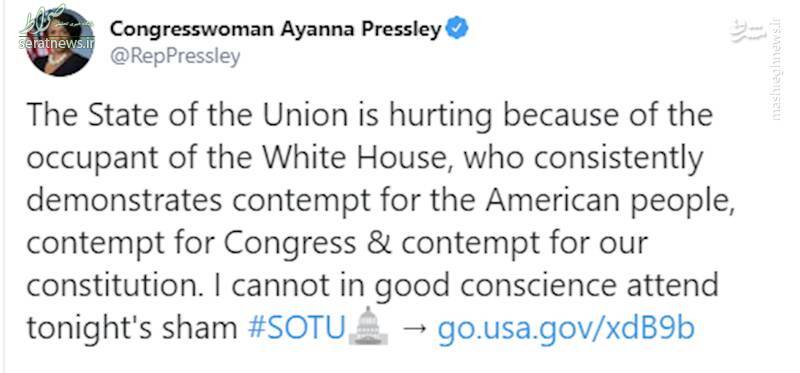Click the ampersand in the tweet text
Viewport: 800px width, 373px height.
(378, 243)
